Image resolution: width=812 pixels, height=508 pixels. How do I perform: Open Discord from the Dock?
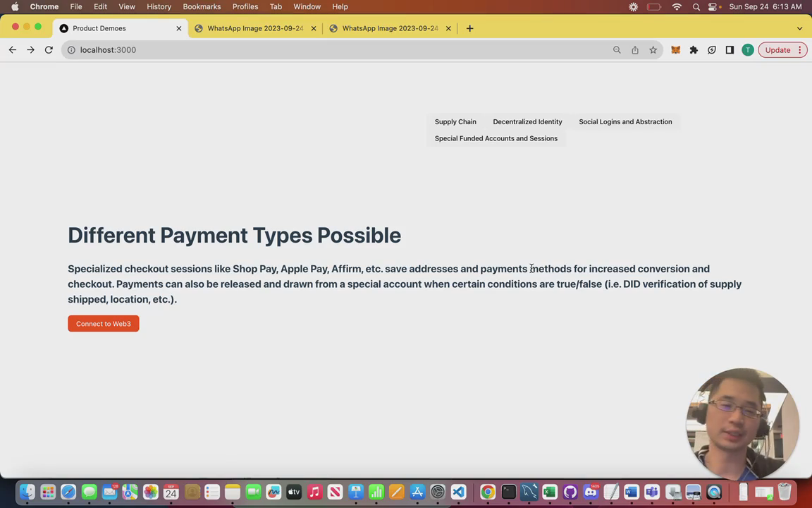tap(591, 491)
